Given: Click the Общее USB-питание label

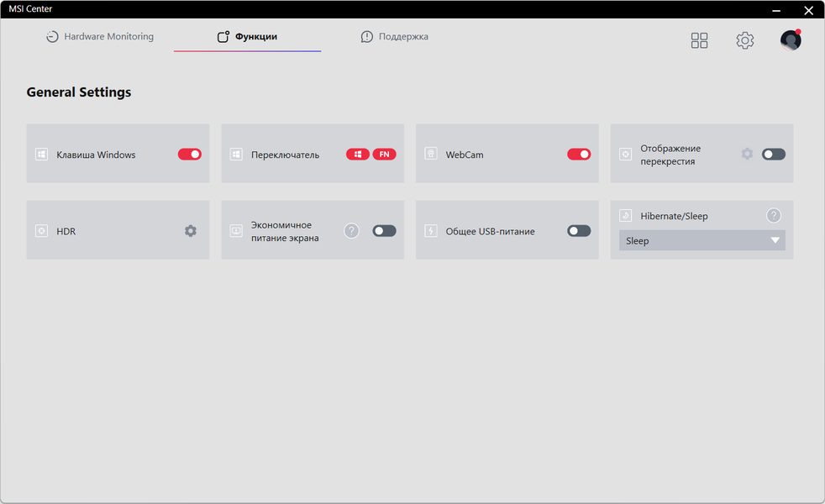Looking at the screenshot, I should click(491, 232).
